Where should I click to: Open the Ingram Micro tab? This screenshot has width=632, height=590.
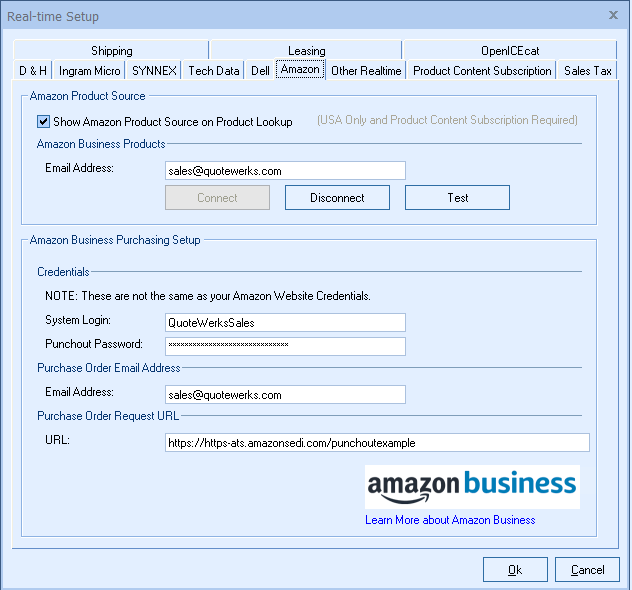coord(90,71)
